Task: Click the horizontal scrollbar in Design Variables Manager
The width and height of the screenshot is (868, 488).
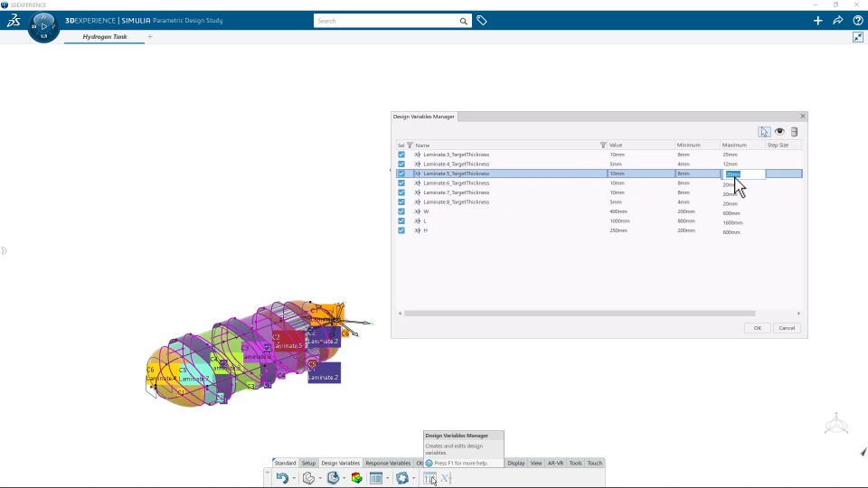Action: pyautogui.click(x=580, y=314)
